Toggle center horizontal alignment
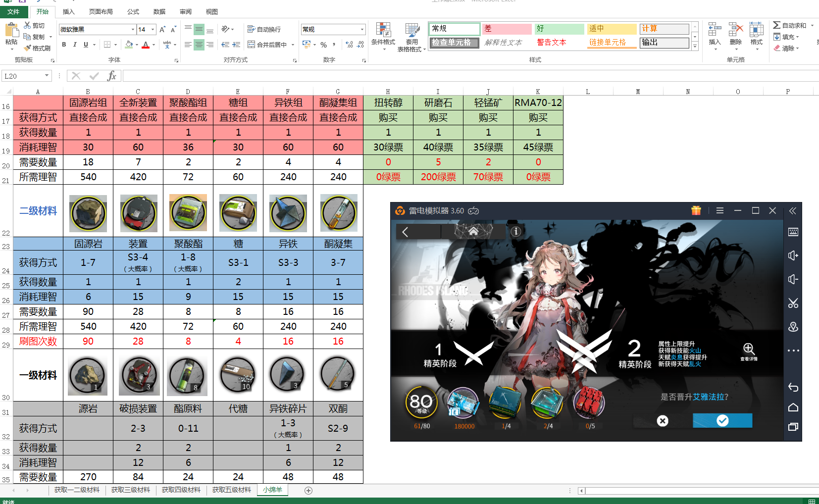Viewport: 819px width, 504px height. tap(199, 45)
